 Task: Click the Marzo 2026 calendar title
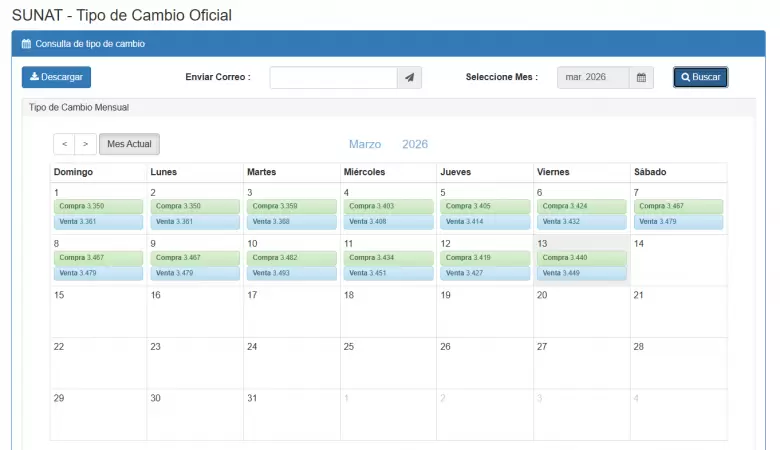(x=388, y=144)
